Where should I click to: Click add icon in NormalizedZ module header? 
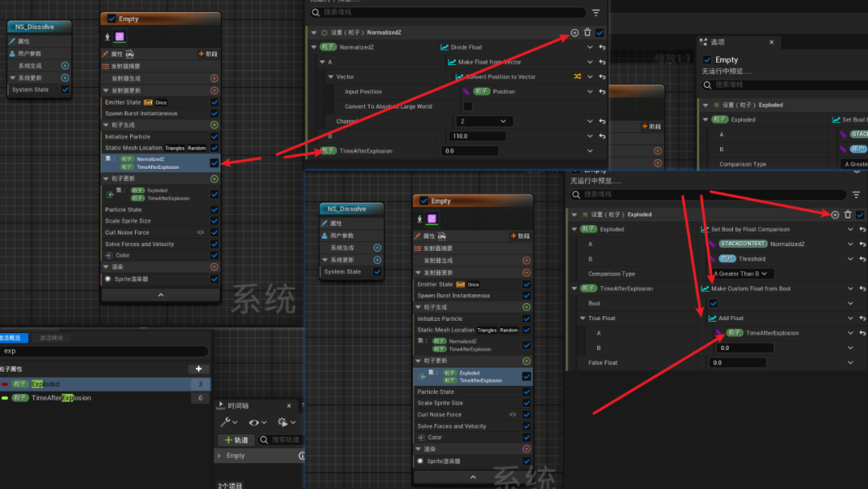(x=575, y=33)
